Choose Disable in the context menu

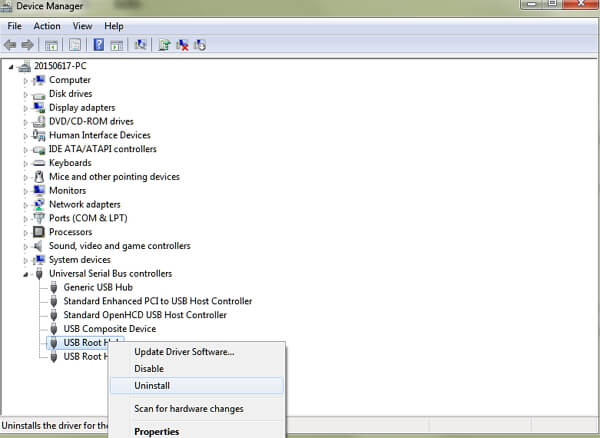[149, 368]
